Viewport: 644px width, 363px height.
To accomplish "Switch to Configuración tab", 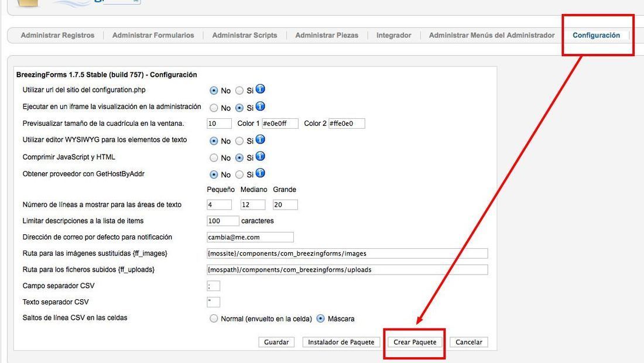I will [x=597, y=35].
